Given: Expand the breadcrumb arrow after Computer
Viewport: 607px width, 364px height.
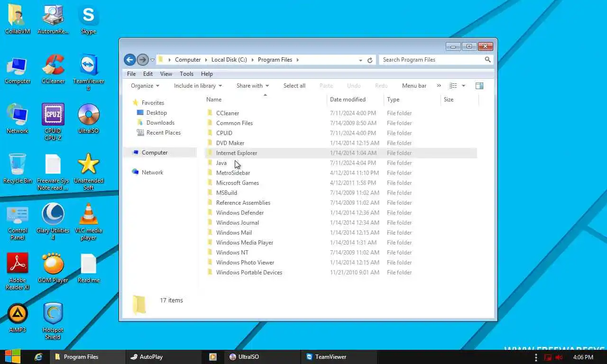Looking at the screenshot, I should 206,60.
